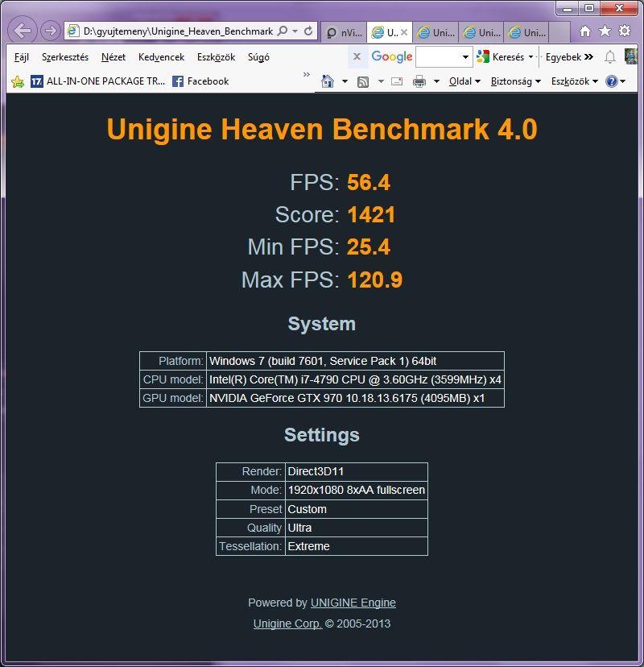The image size is (644, 667).
Task: Close the active U.. tab
Action: (x=404, y=32)
